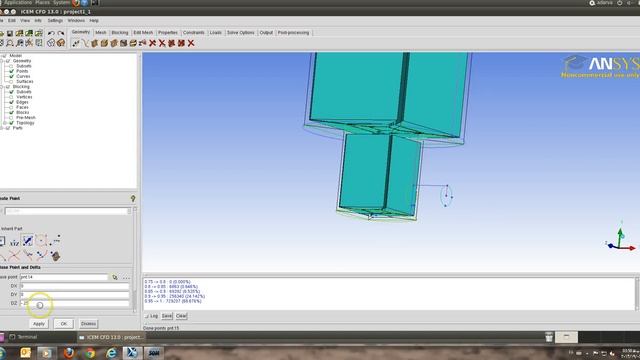Enable Pre-Mesh checkbox in tree
Viewport: 640px width, 360px height.
pos(11,118)
